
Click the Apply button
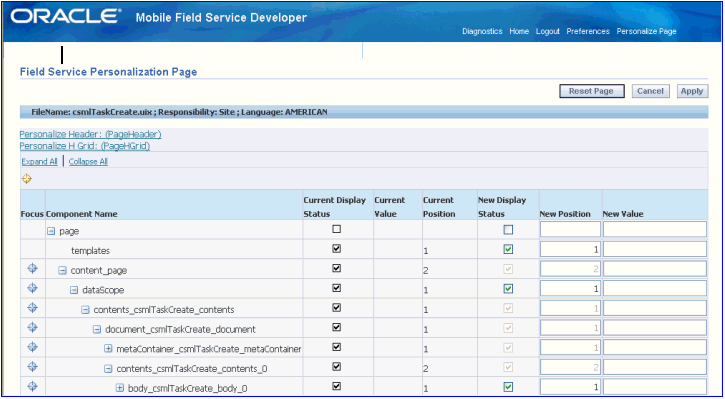click(692, 91)
